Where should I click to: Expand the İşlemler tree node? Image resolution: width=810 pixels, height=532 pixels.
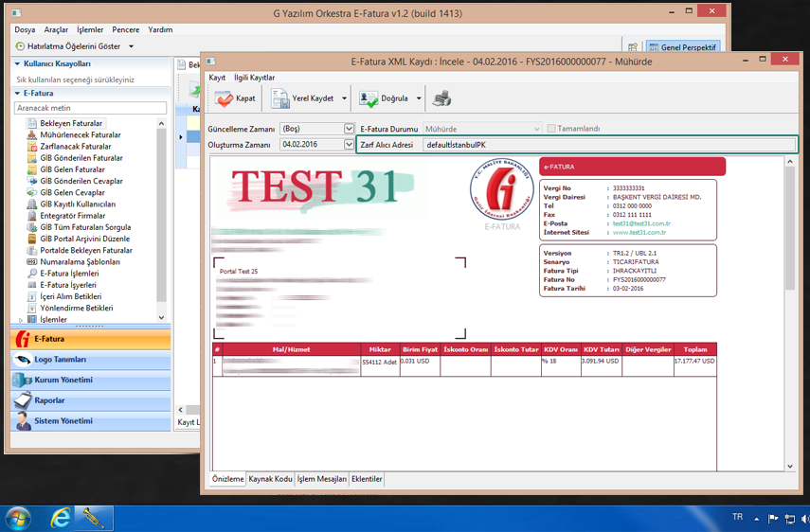tap(21, 321)
